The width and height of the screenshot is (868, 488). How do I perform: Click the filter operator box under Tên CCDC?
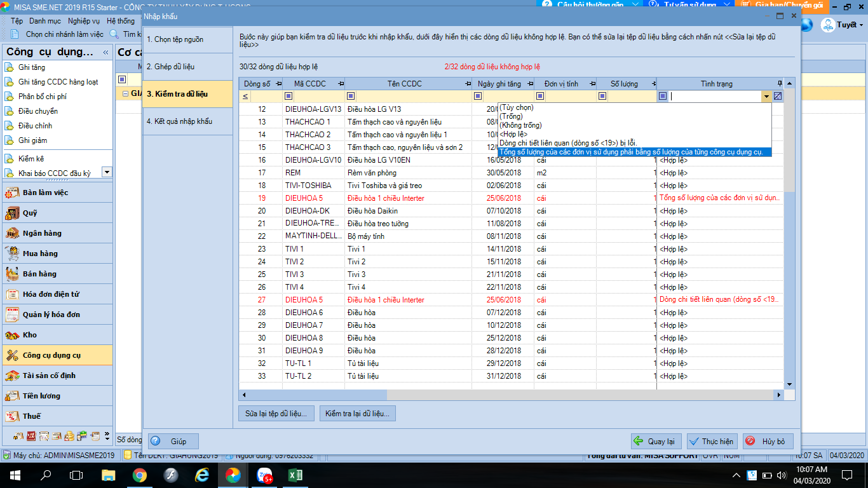click(x=351, y=97)
